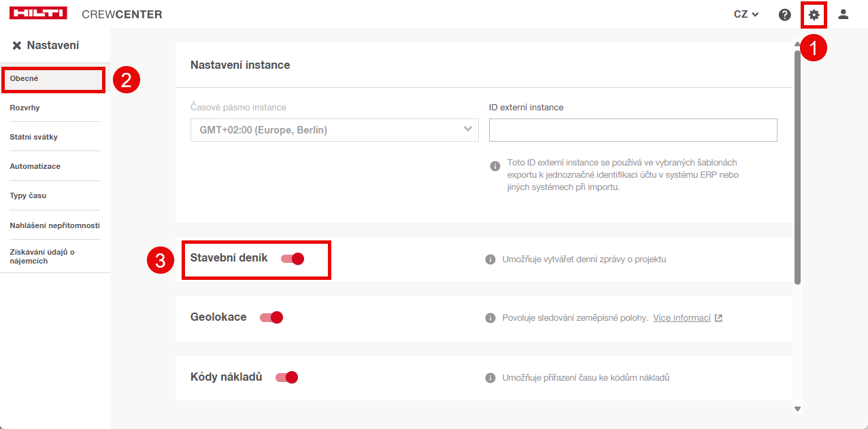The image size is (868, 429).
Task: Open the Více informací link
Action: (682, 318)
